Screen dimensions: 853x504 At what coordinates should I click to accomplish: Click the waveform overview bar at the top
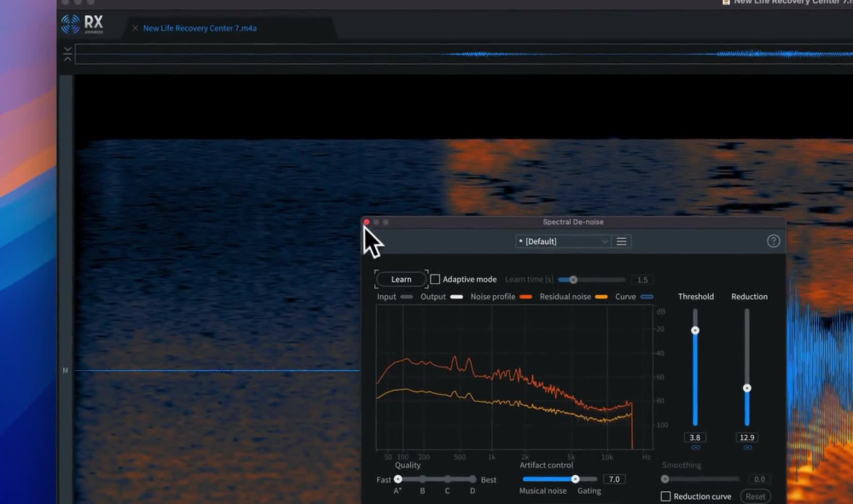pyautogui.click(x=463, y=54)
